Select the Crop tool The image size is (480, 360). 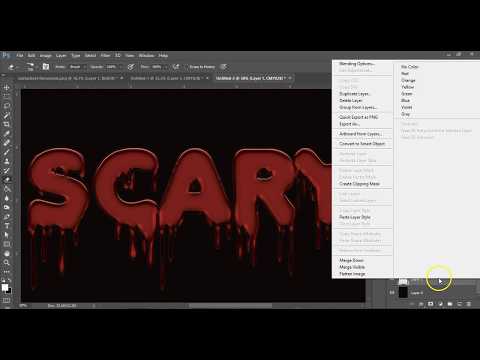[6, 124]
